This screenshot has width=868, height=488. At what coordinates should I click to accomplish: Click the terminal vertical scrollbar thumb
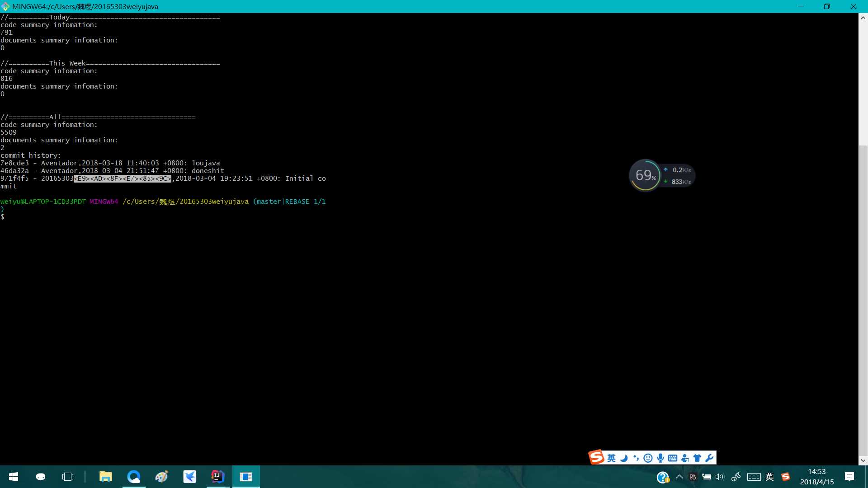coord(863,300)
